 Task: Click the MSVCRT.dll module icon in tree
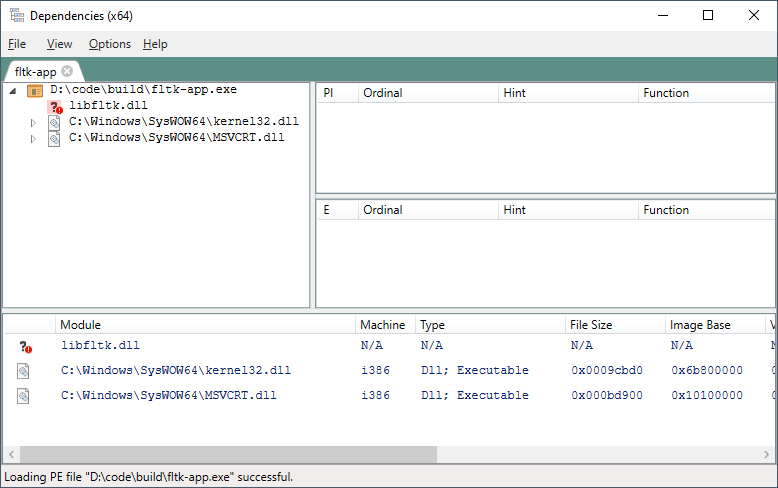(x=55, y=138)
